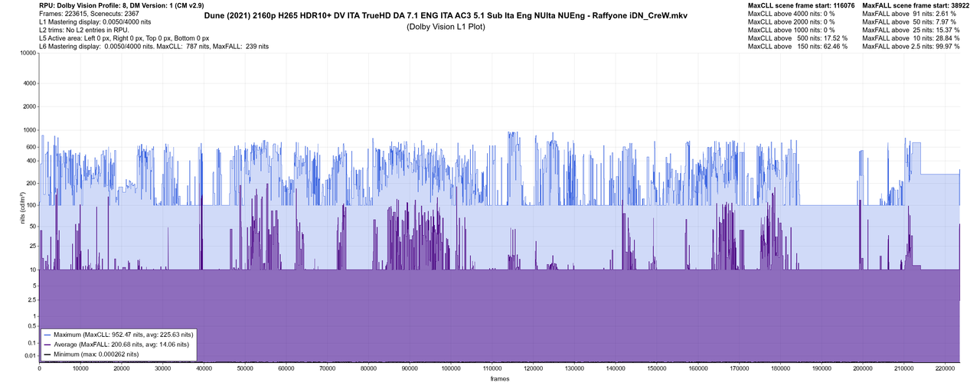Select "MaxCLL above 1000 nits: 0 %"

click(x=791, y=30)
